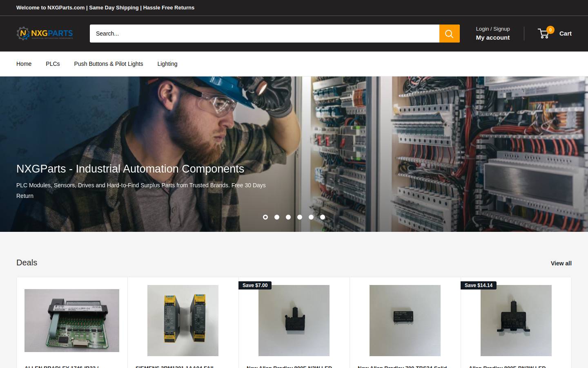Click the welcome announcement bar text
The height and width of the screenshot is (368, 588).
[x=105, y=8]
